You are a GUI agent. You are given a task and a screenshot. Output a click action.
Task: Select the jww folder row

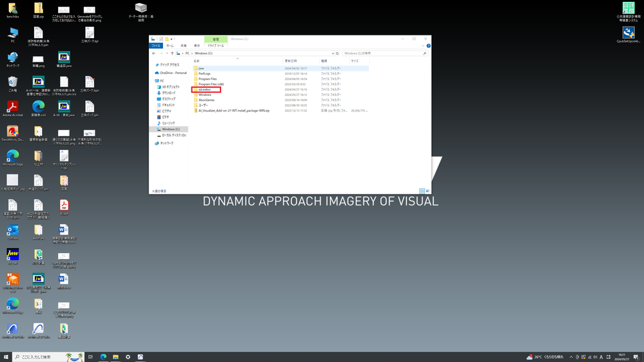pos(280,68)
